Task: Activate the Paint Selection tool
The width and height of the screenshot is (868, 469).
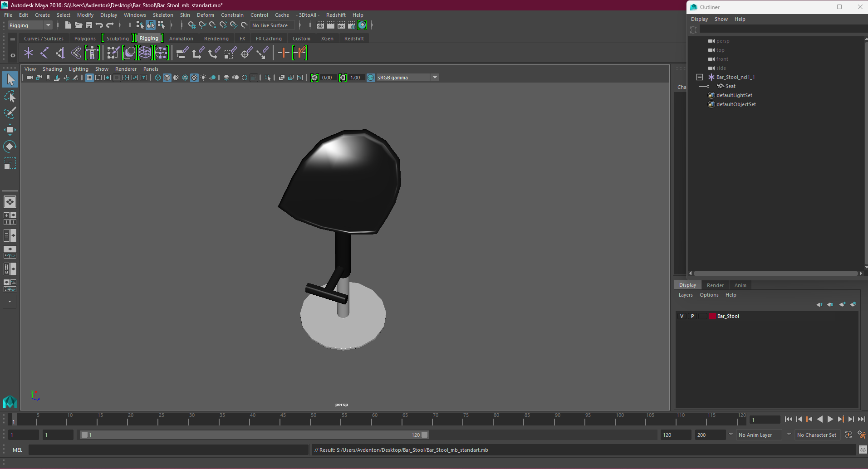Action: (10, 113)
